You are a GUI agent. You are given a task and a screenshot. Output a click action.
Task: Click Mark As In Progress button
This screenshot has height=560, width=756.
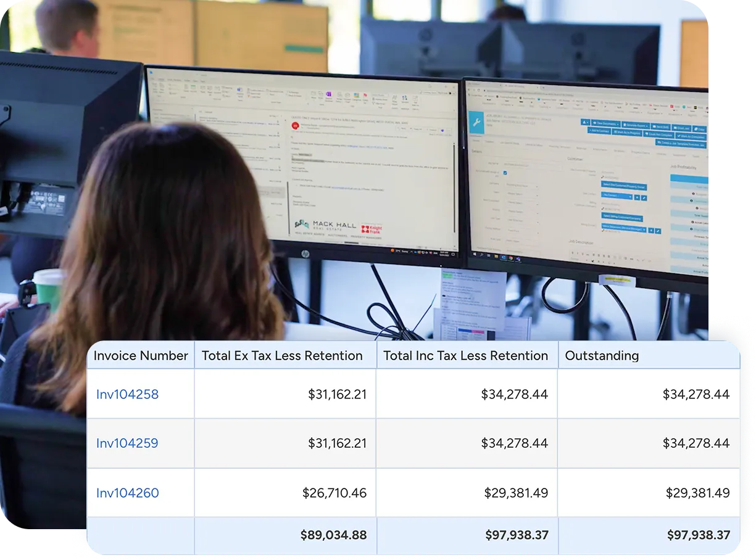click(627, 133)
